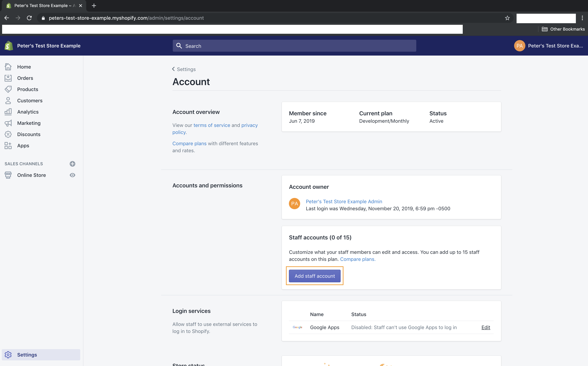Open the Customers page
The height and width of the screenshot is (366, 588).
30,100
